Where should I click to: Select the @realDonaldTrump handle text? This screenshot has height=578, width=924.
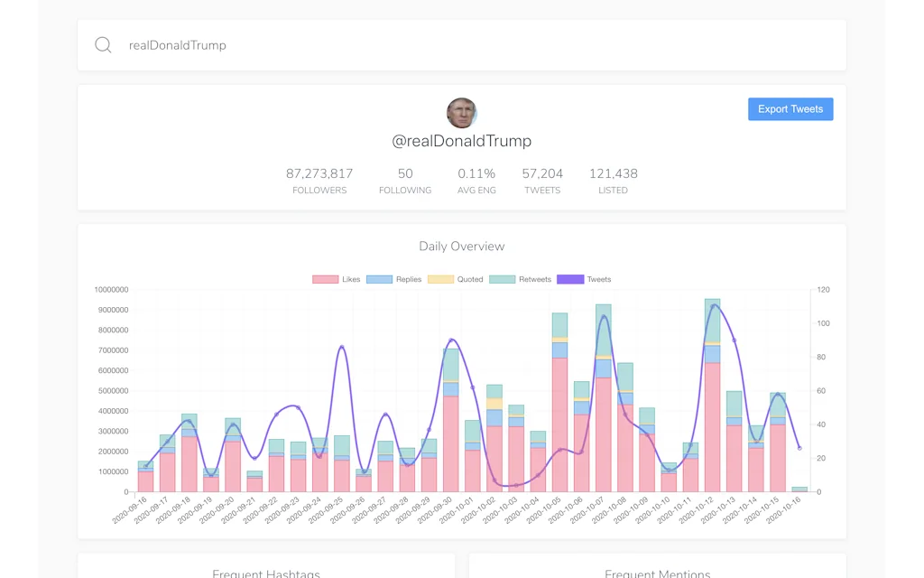coord(461,141)
